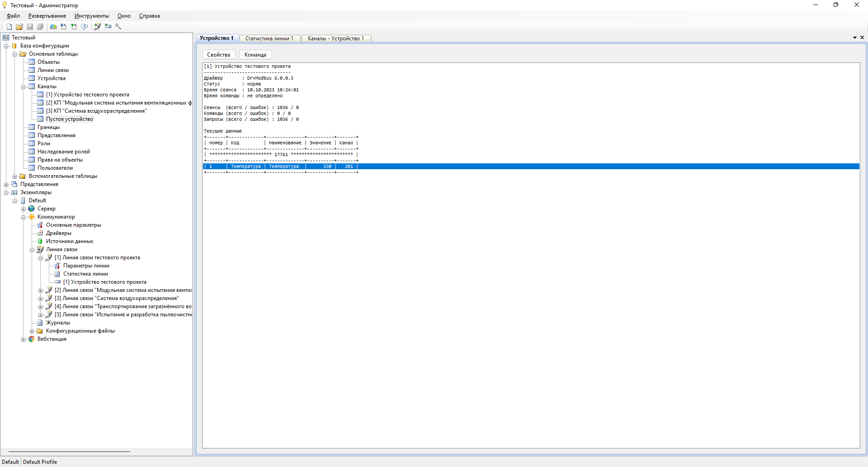
Task: Open the channel creation wizard wand icon
Action: tap(118, 27)
